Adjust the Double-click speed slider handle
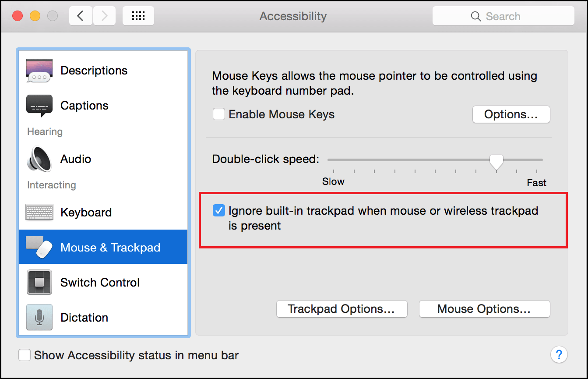 pyautogui.click(x=496, y=161)
